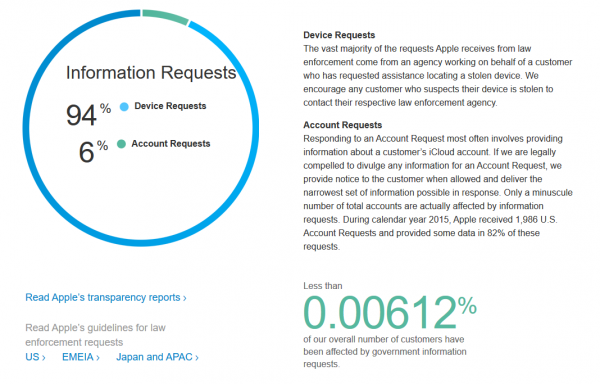Screen dimensions: 600x384
Task: Open the Japan and APAC guidelines link
Action: pyautogui.click(x=157, y=357)
